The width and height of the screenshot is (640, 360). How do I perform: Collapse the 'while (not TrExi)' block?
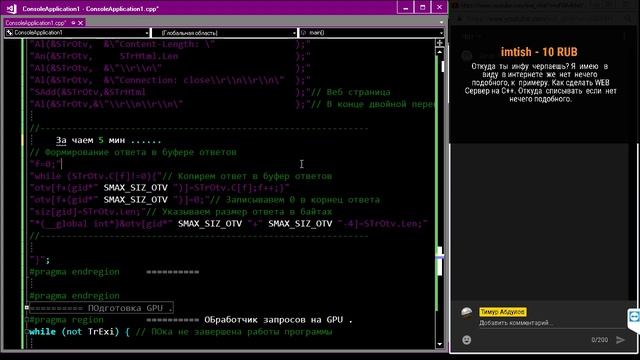click(x=27, y=332)
